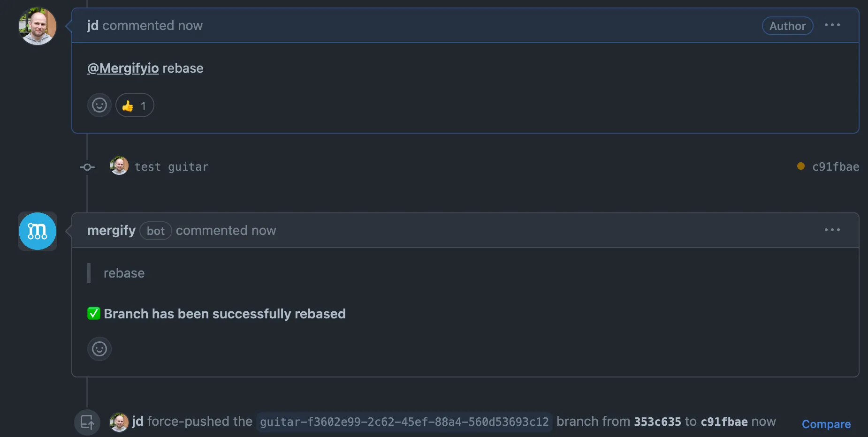Click the test guitar commit message

click(171, 166)
